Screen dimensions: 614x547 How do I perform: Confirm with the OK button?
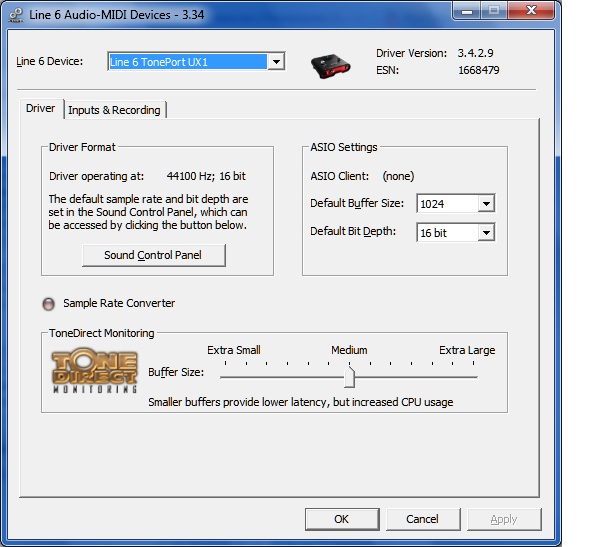click(x=342, y=519)
